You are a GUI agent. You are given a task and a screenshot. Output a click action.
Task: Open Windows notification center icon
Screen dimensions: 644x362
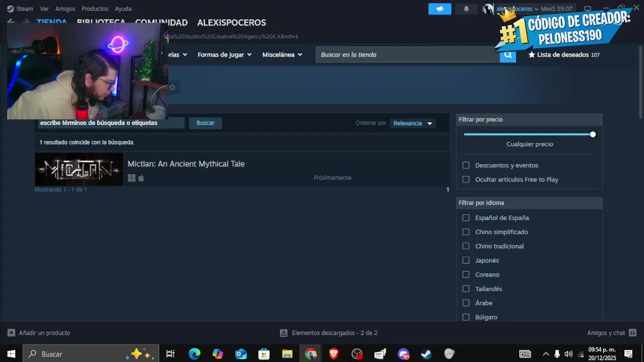(628, 354)
